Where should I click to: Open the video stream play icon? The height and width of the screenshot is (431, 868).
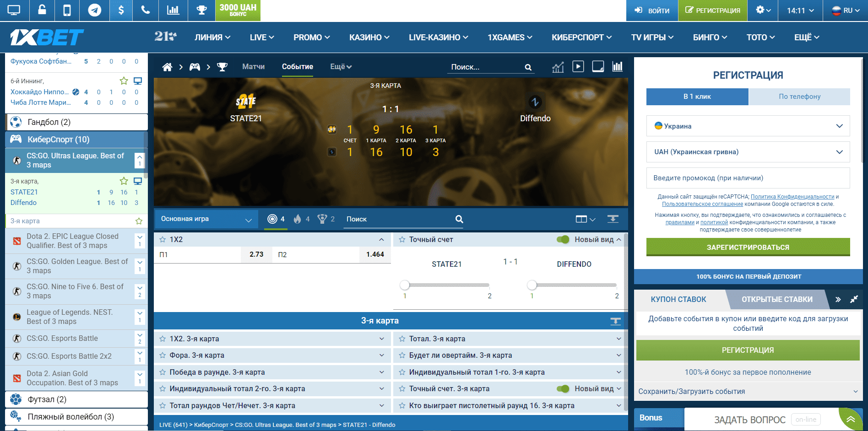point(578,66)
